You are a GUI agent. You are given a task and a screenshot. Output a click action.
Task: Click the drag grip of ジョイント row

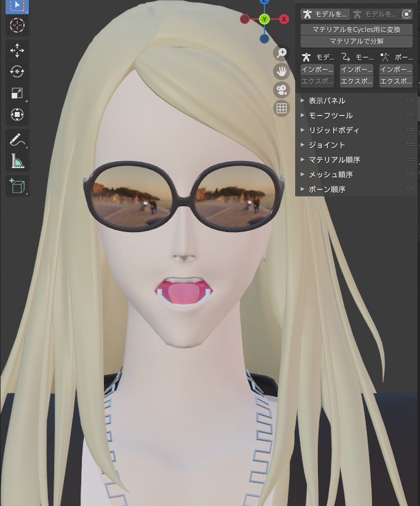410,145
